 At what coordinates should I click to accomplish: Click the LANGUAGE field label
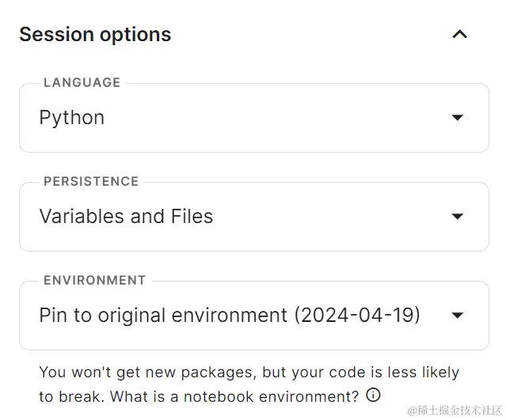coord(82,82)
